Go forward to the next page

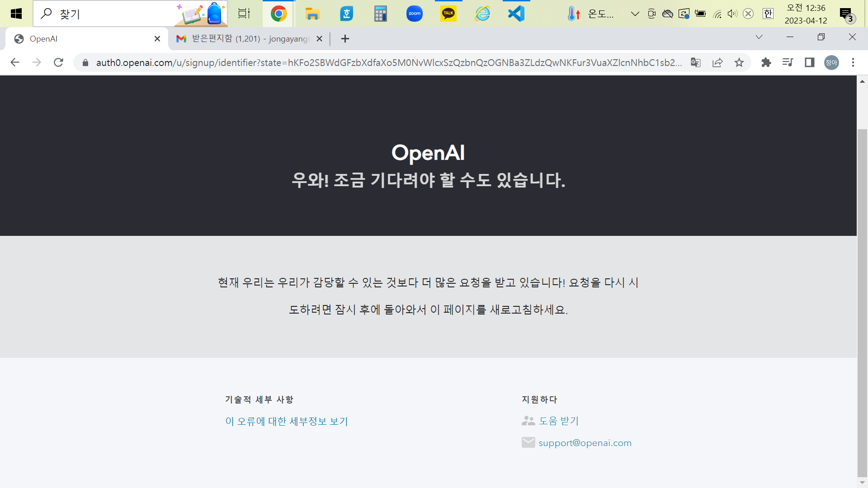click(x=37, y=62)
